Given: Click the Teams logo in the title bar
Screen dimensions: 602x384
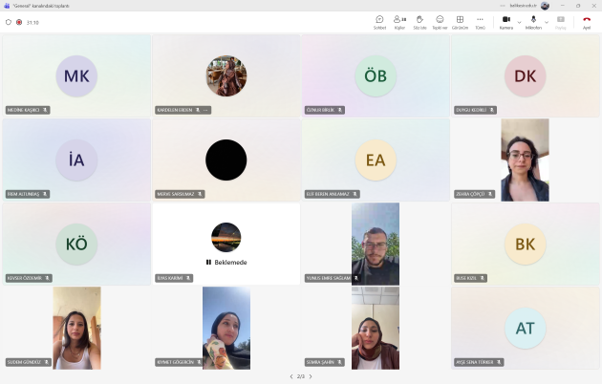Looking at the screenshot, I should coord(7,6).
